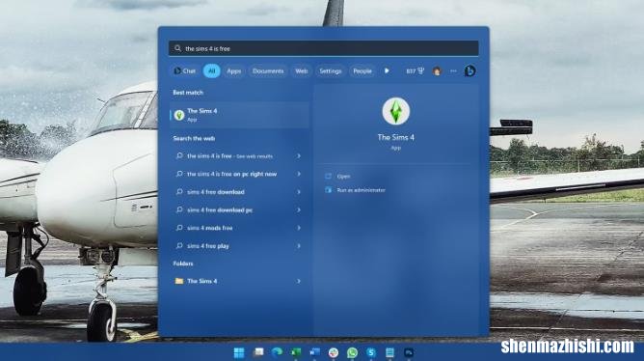Screen dimensions: 644x361
Task: Open the Windows Start button on the taskbar
Action: 239,352
